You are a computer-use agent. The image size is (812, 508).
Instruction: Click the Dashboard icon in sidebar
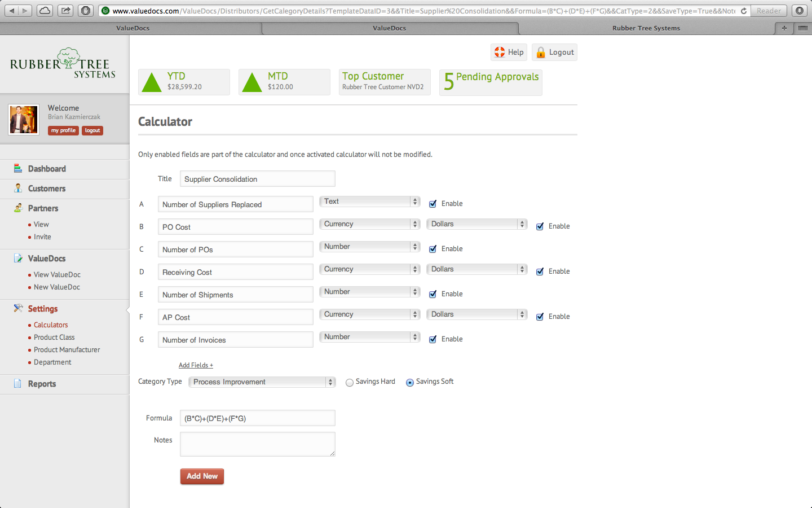(x=18, y=169)
